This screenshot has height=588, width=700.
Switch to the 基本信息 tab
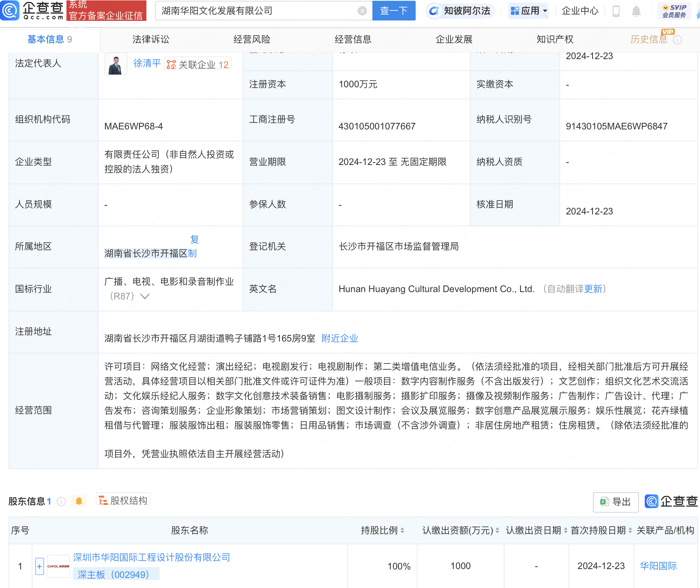coord(49,39)
